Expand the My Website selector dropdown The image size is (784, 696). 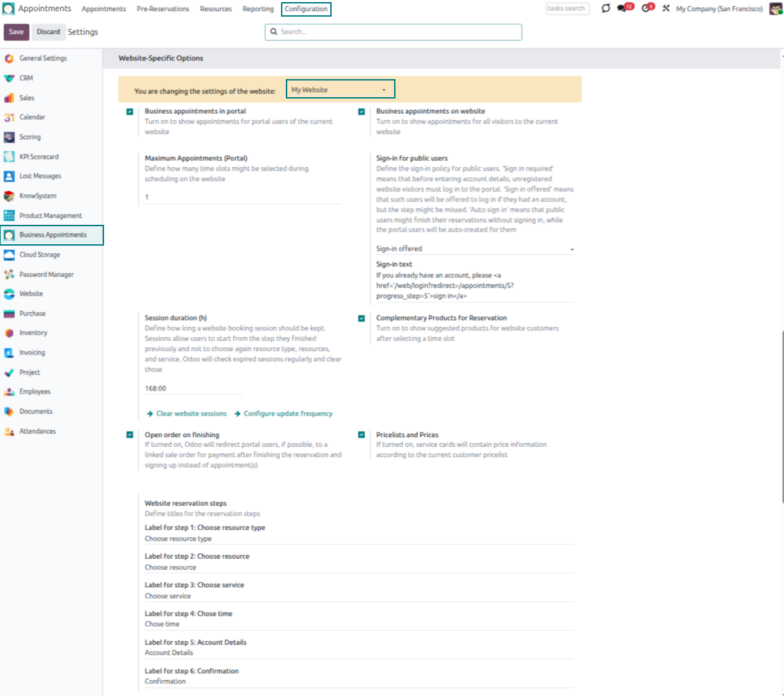(340, 90)
